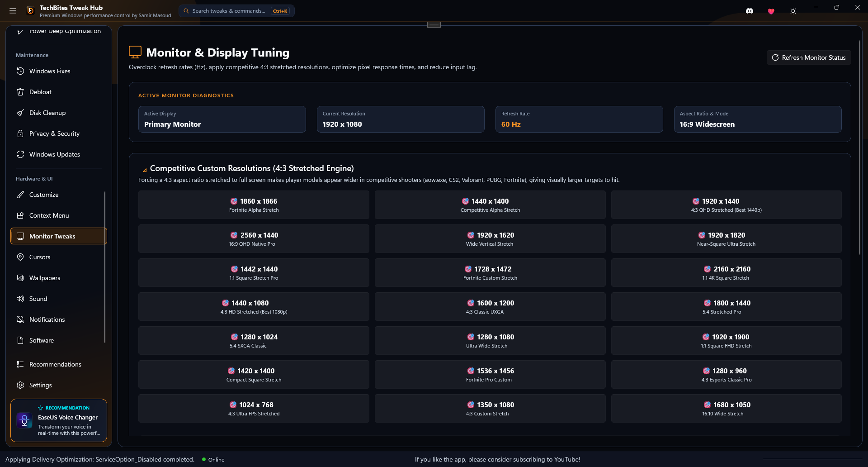
Task: Apply 1728 x 1472 Fortnite Custom Stretch
Action: point(490,273)
